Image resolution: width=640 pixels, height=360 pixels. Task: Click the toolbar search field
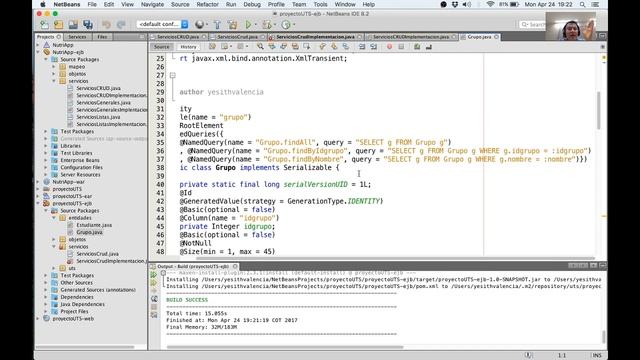click(532, 25)
